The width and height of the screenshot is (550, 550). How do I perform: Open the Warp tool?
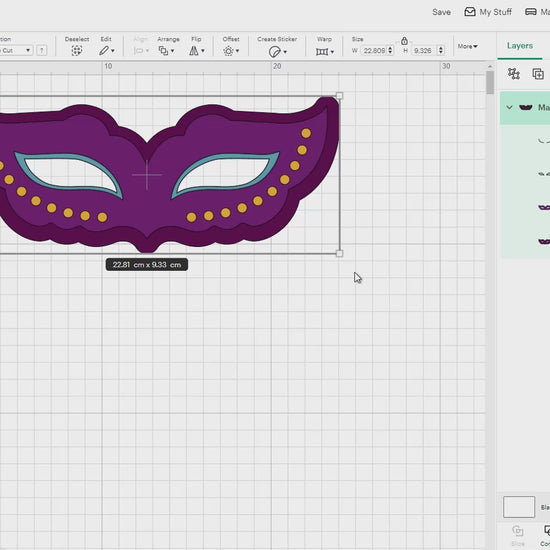[324, 52]
